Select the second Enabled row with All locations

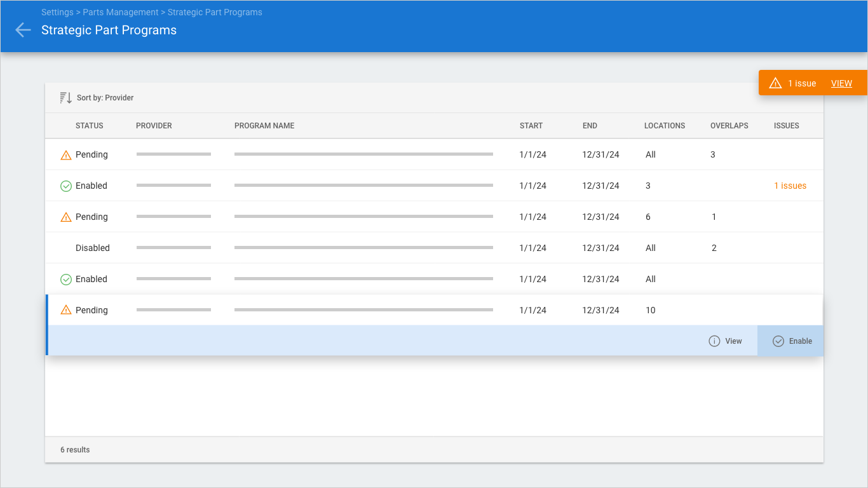[x=434, y=279]
